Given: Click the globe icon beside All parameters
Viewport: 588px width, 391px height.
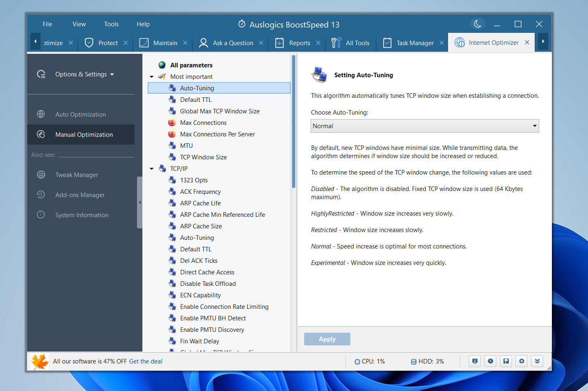Looking at the screenshot, I should tap(162, 65).
